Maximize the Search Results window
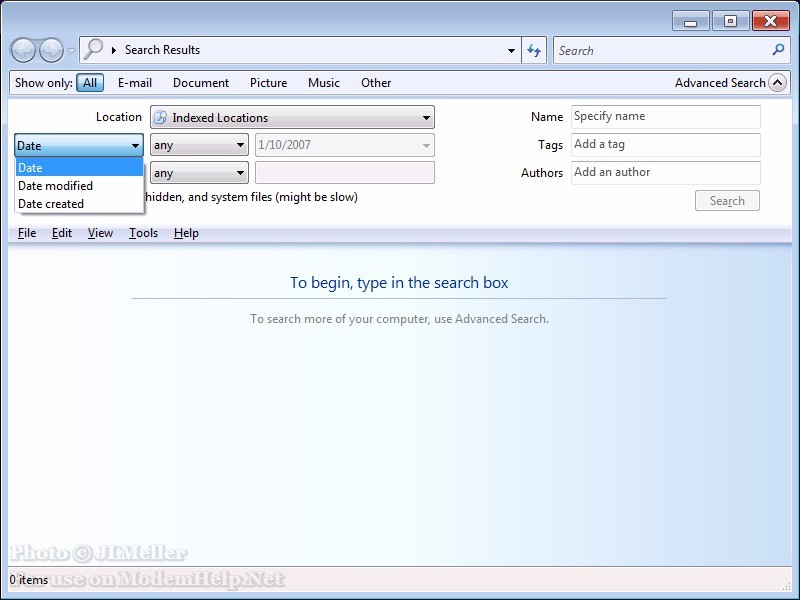800x600 pixels. point(730,21)
